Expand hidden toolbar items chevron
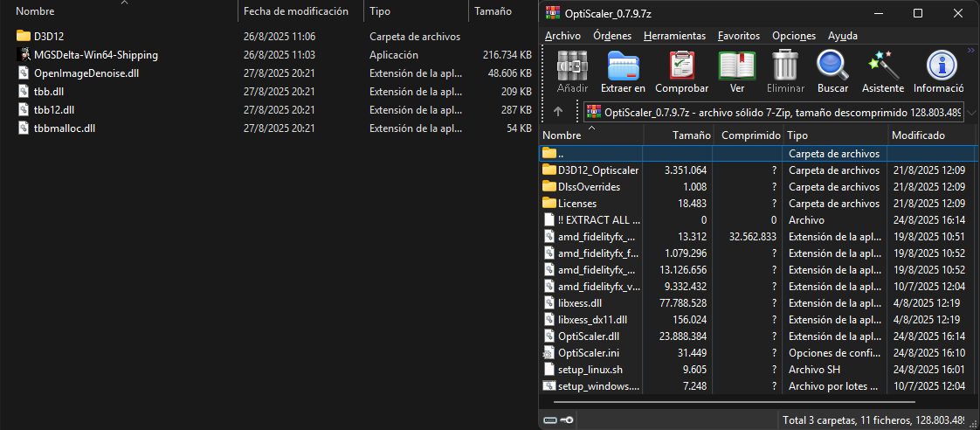 tap(970, 51)
